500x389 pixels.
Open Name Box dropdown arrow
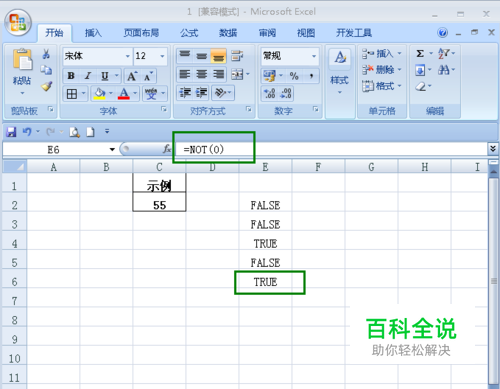coord(112,150)
